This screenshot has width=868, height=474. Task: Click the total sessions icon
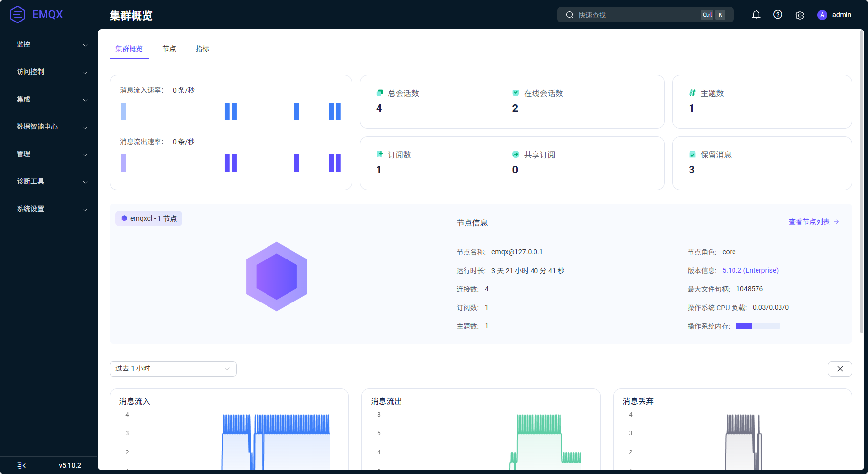click(x=379, y=93)
